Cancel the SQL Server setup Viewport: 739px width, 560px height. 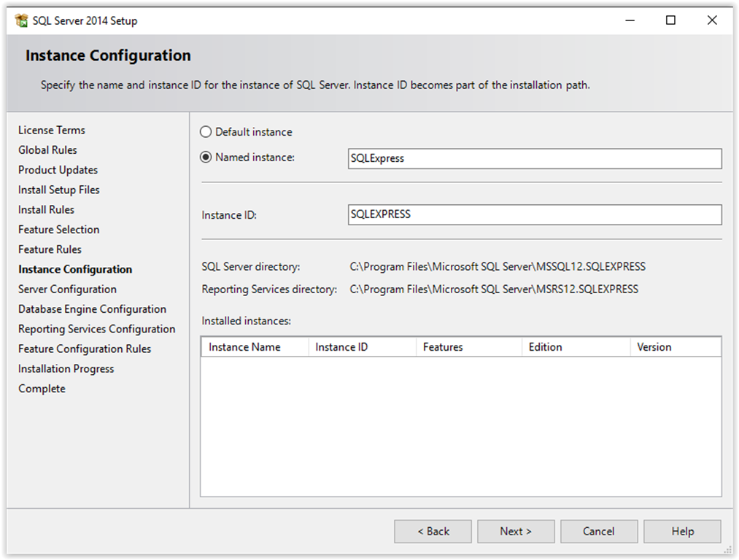coord(598,532)
